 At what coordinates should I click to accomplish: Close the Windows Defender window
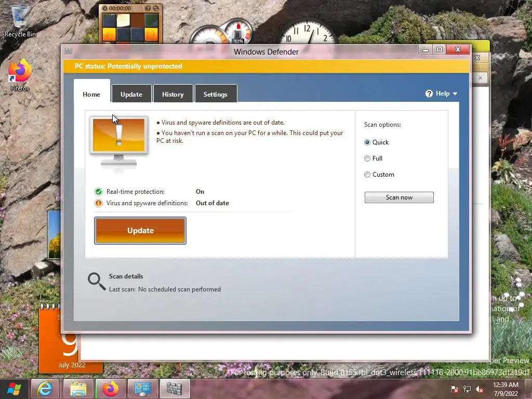coord(458,49)
